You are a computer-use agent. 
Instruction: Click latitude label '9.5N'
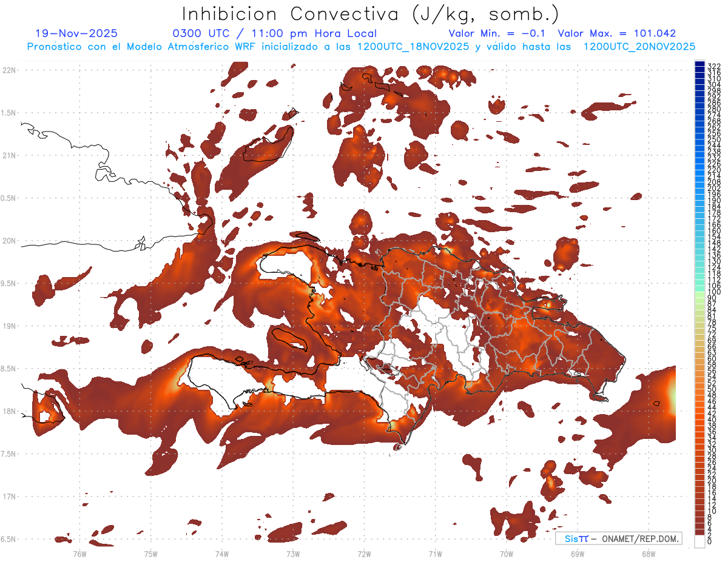tap(8, 283)
